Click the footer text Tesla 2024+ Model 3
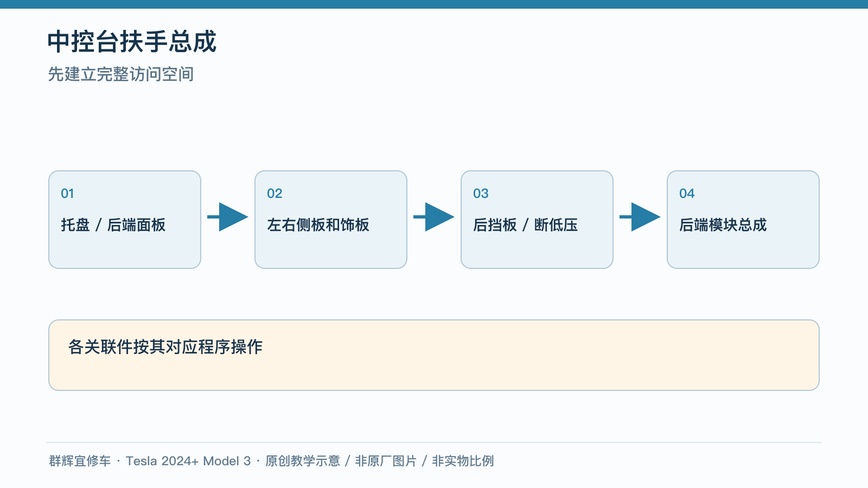Screen dimensions: 868x488 click(188, 461)
